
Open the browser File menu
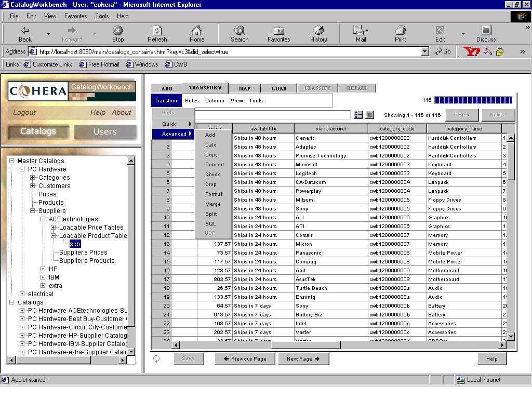14,16
